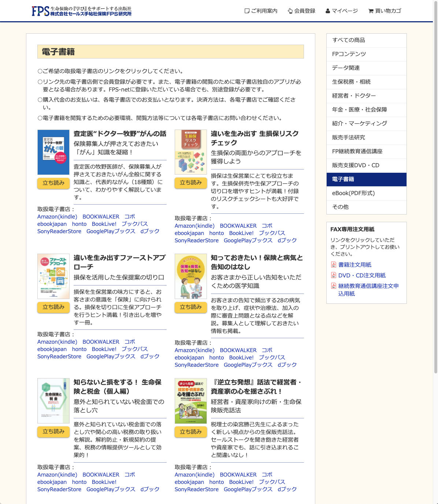The image size is (438, 504).
Task: Go to マイページ user page
Action: (342, 11)
